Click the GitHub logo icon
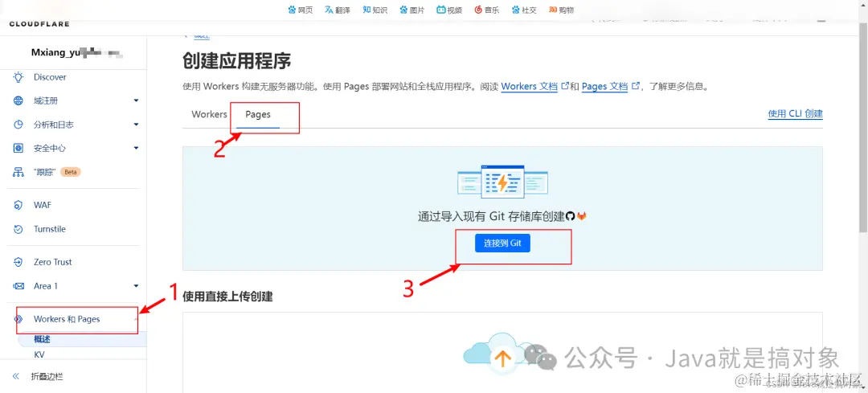The image size is (868, 393). click(x=570, y=216)
